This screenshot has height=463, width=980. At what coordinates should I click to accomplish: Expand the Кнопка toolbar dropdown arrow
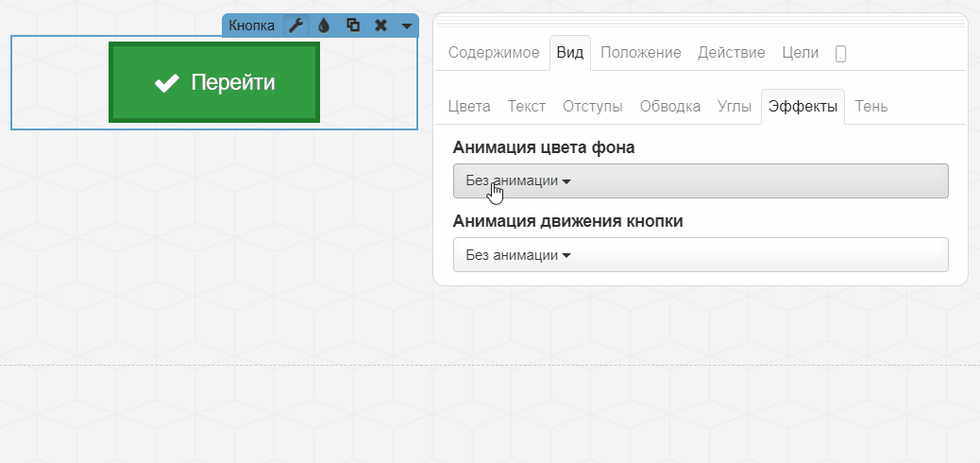tap(406, 26)
